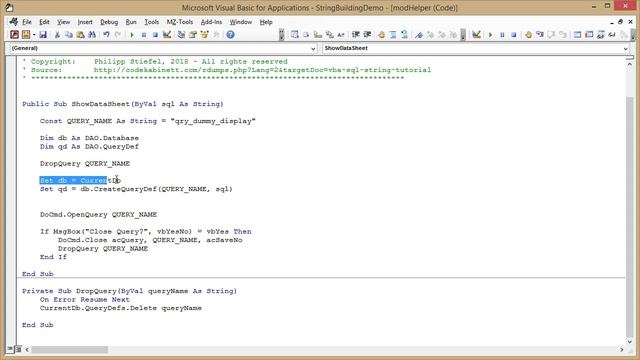
Task: Open the Immediate Window icon
Action: coord(589,35)
